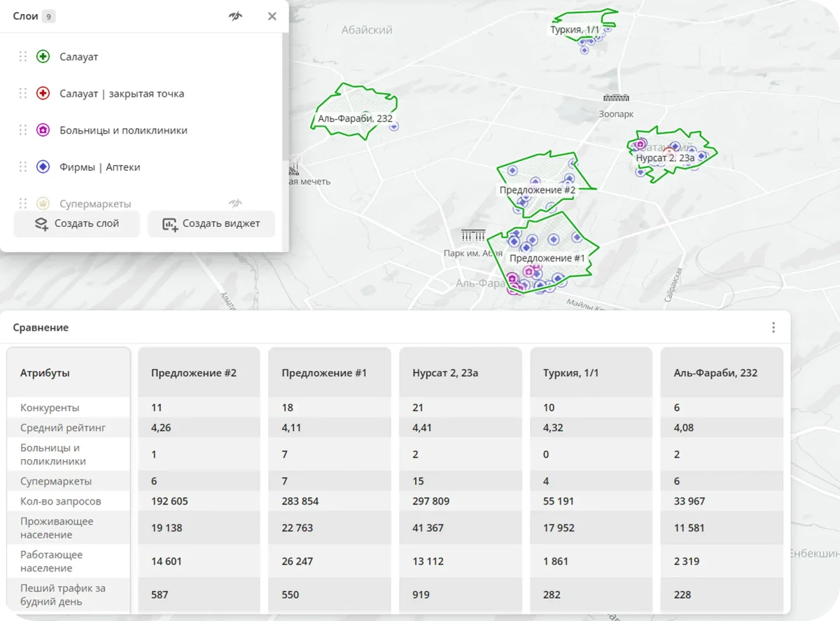Click the Кол-во запросов attribute label
The height and width of the screenshot is (621, 840).
[x=61, y=501]
